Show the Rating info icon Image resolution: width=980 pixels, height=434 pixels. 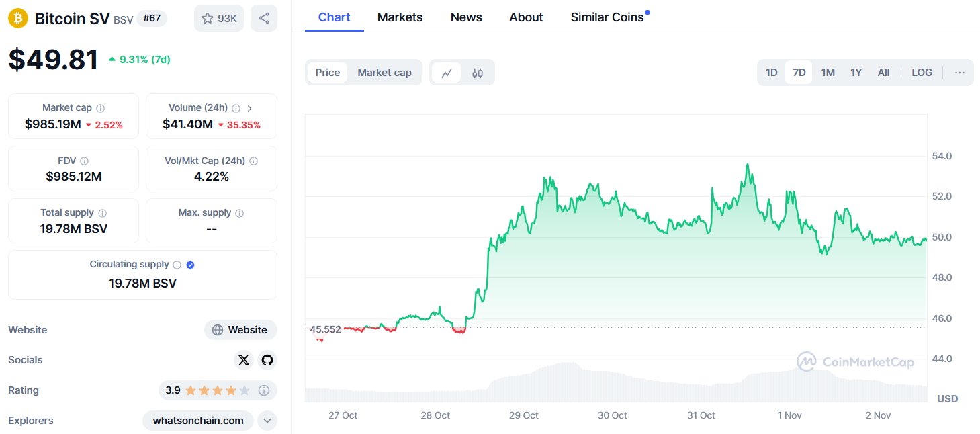264,390
